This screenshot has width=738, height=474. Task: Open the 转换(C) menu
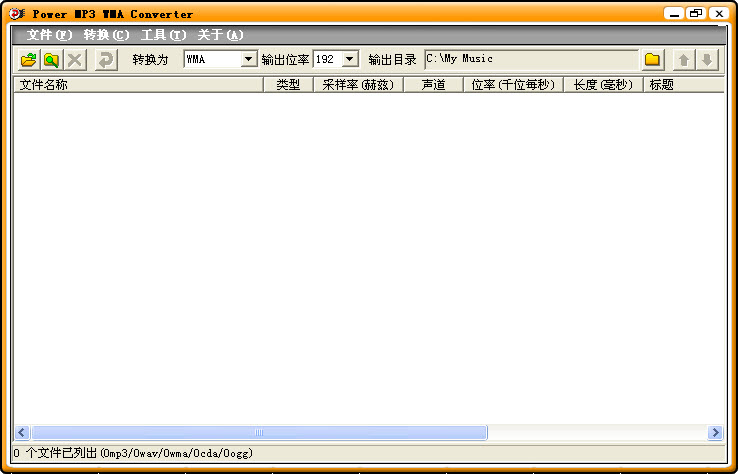point(106,35)
